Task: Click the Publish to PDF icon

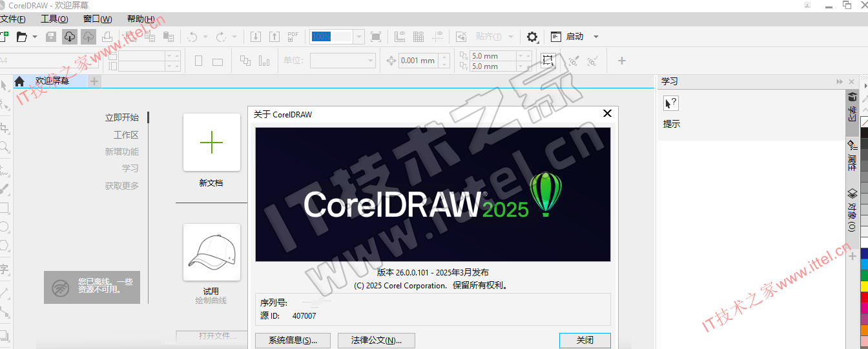Action: coord(293,37)
